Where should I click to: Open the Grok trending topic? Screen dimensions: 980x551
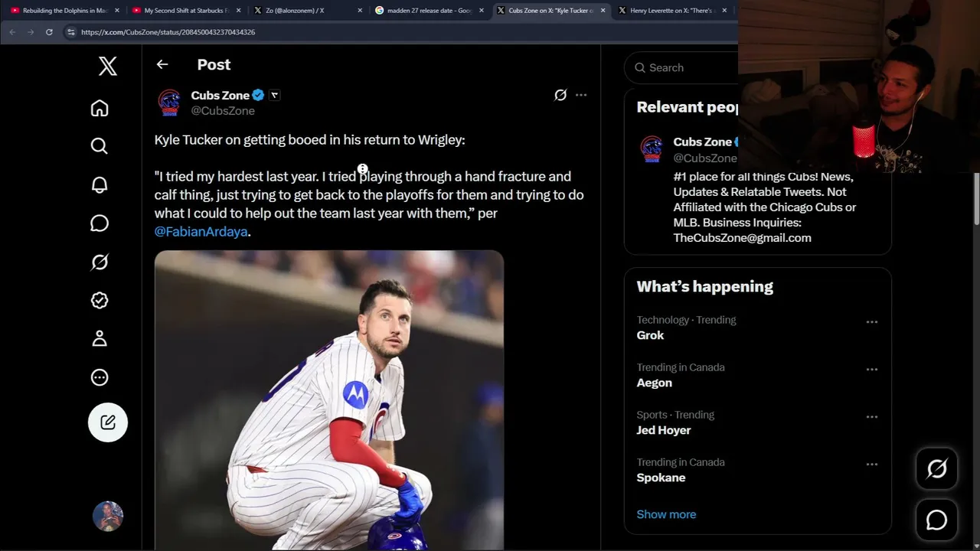(650, 335)
